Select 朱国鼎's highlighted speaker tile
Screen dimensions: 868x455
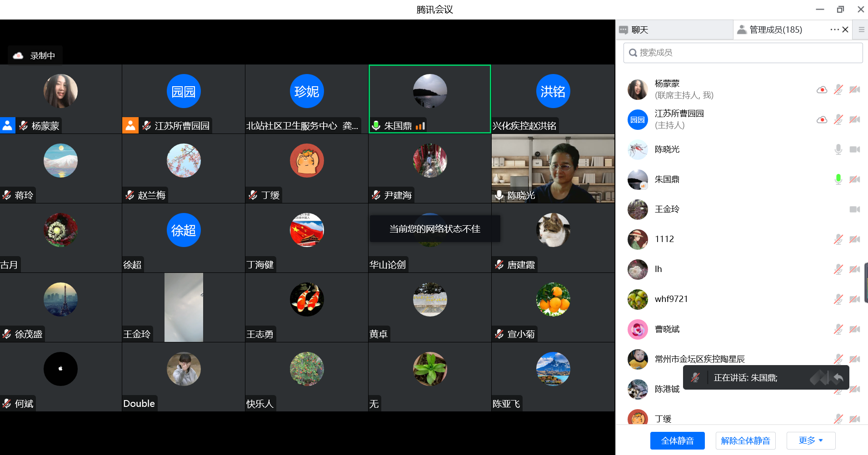tap(430, 99)
